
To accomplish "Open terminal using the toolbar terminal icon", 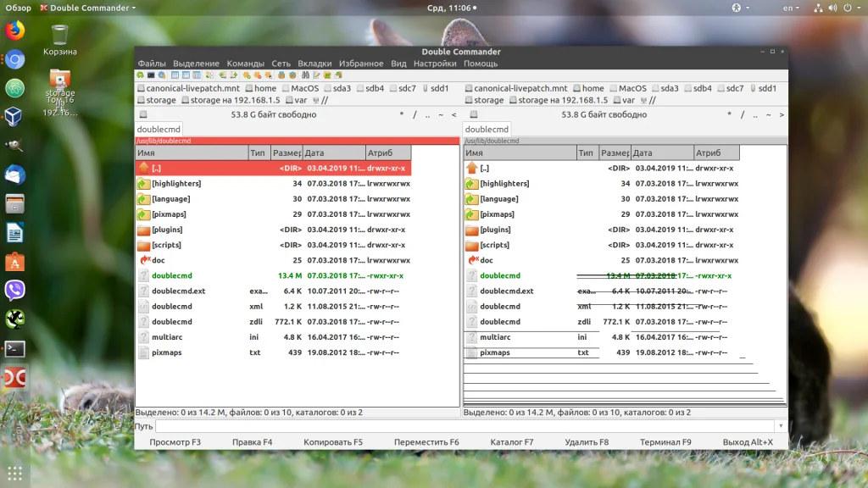I will point(151,75).
